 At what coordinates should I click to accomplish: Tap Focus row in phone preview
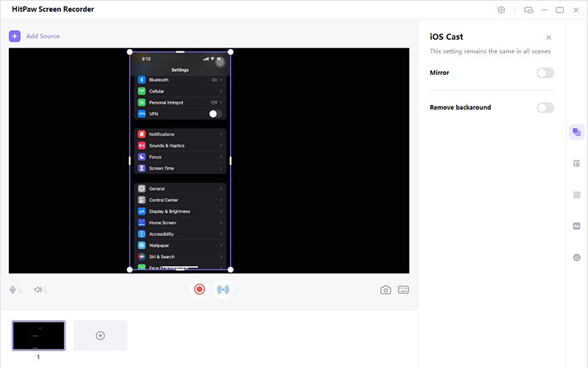tap(180, 157)
